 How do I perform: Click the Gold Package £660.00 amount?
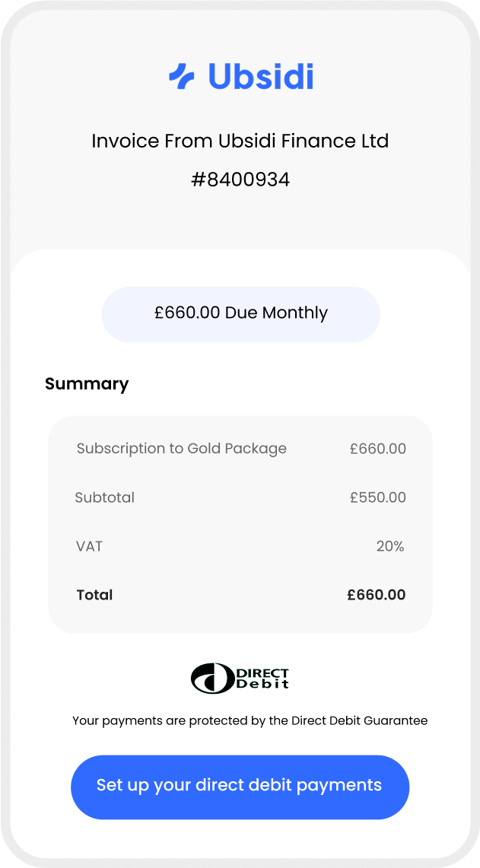pos(377,449)
